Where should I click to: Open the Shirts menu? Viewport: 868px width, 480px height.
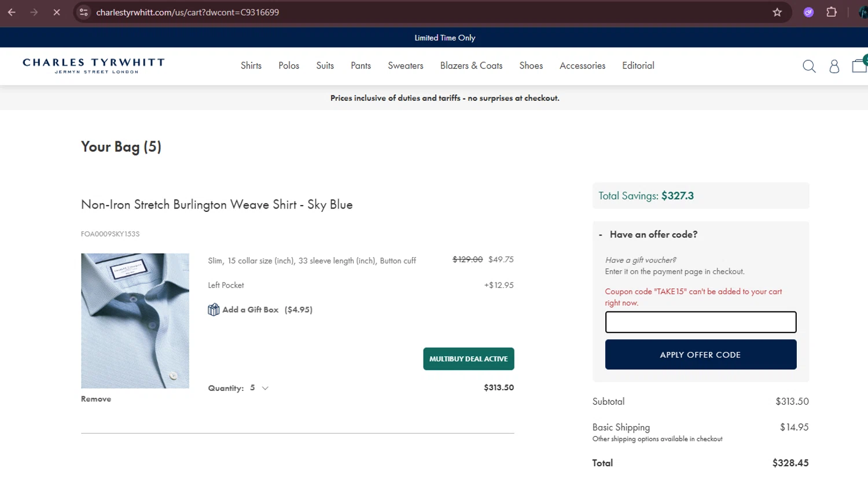[x=251, y=65]
